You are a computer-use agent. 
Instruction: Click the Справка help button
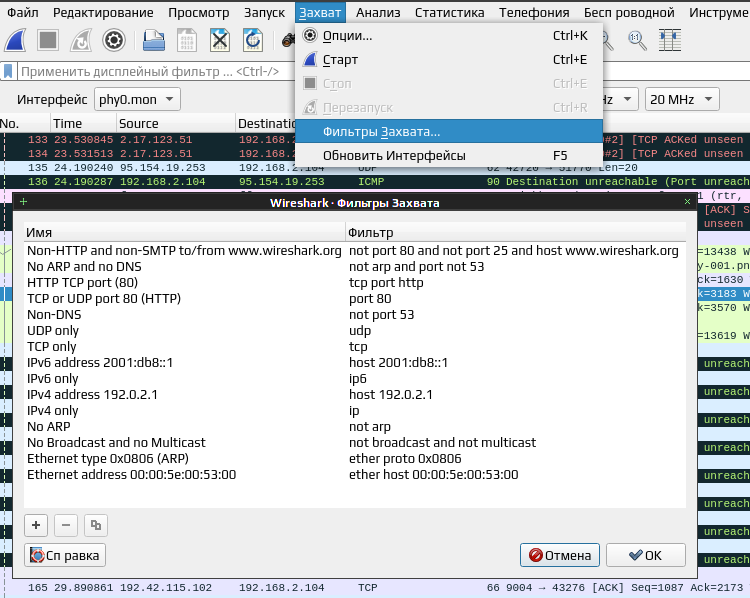point(65,555)
